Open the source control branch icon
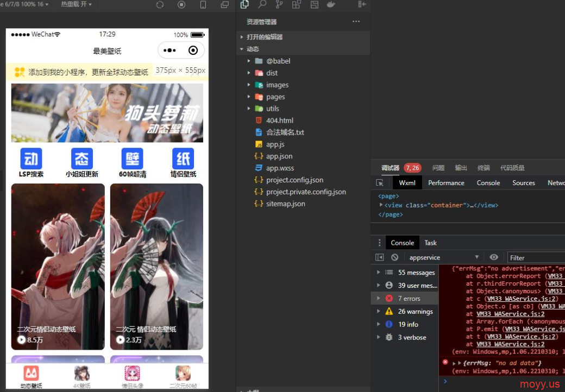 click(279, 4)
